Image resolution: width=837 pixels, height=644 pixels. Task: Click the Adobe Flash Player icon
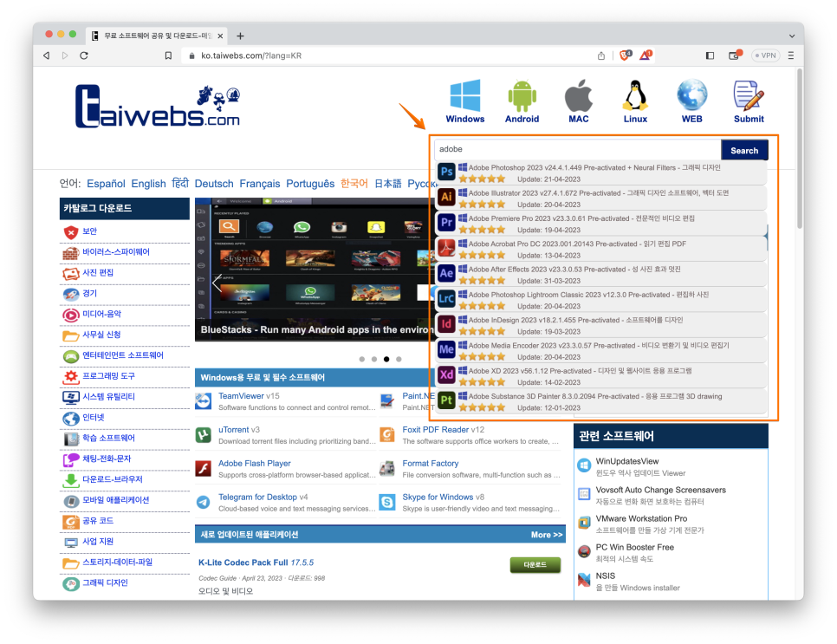coord(204,469)
